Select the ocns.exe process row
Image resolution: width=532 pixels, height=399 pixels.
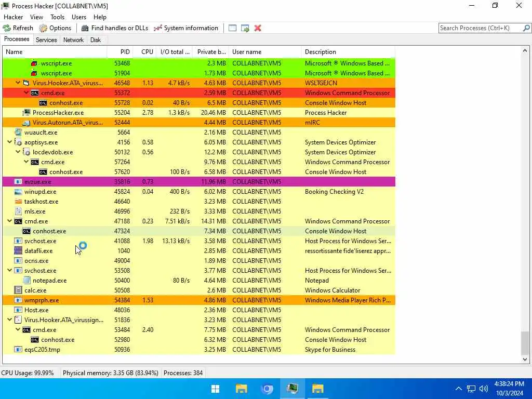click(199, 261)
